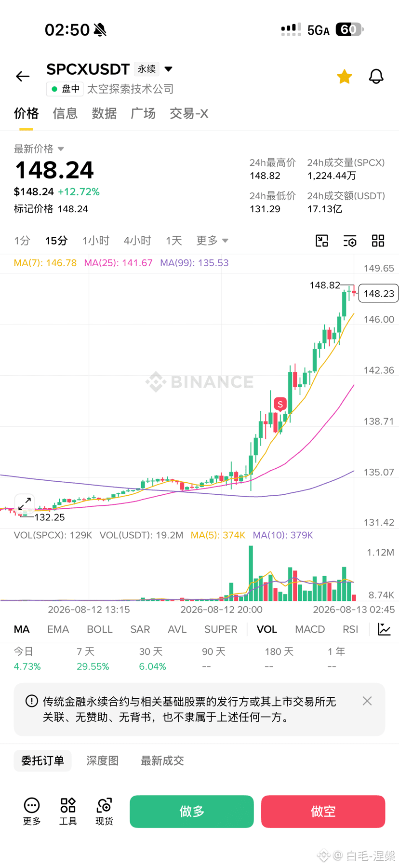Tap the red S sell marker
399x868 pixels.
pos(280,404)
